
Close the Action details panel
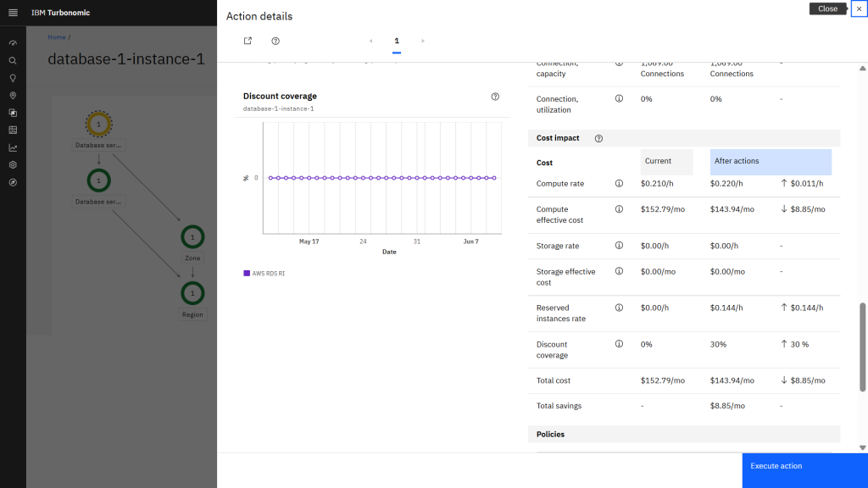pos(860,8)
